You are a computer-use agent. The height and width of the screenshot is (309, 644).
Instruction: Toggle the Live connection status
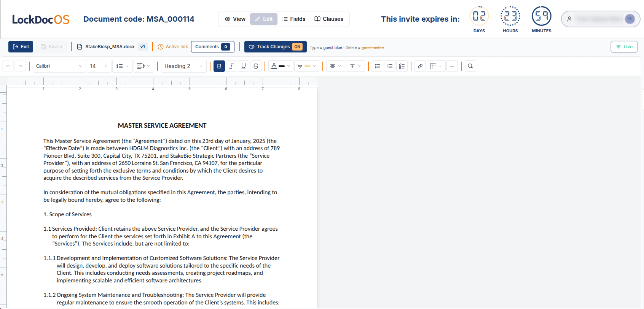tap(624, 47)
